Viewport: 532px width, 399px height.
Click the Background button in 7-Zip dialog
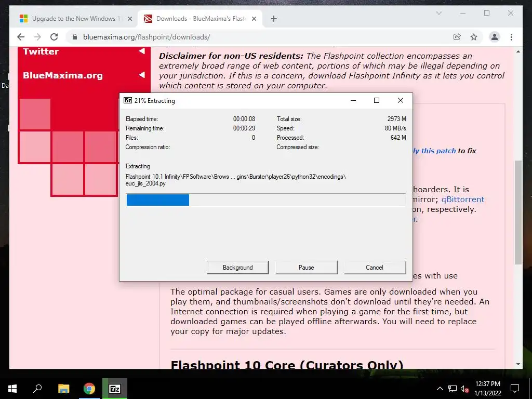click(x=237, y=268)
